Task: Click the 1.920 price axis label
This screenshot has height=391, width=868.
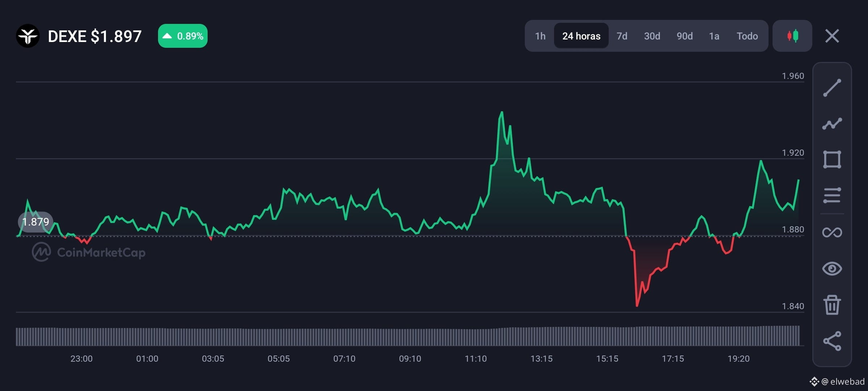Action: pyautogui.click(x=793, y=152)
